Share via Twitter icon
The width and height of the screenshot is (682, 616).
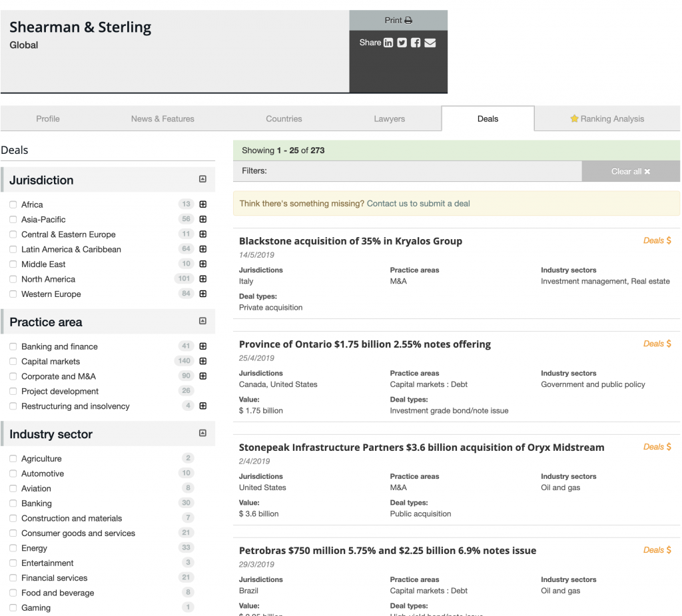402,43
